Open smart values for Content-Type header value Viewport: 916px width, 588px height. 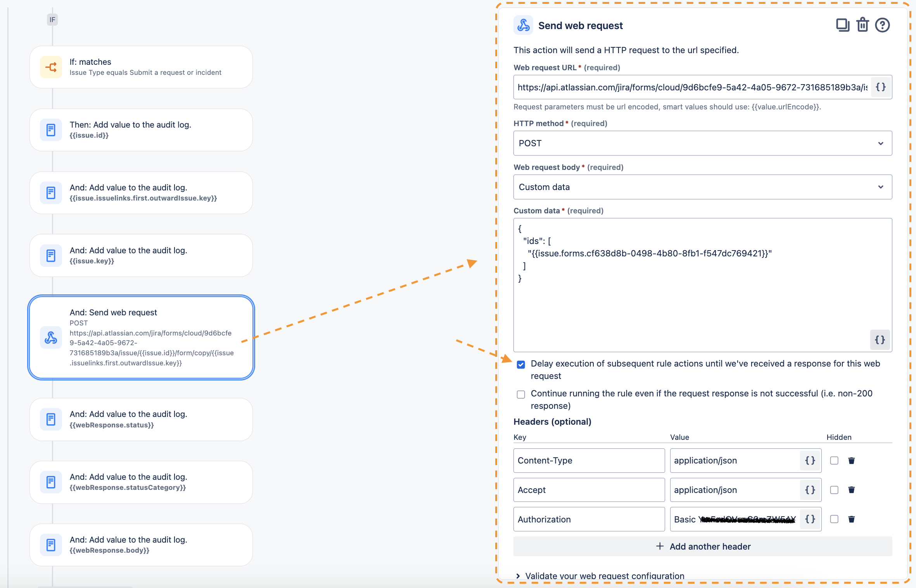[810, 460]
